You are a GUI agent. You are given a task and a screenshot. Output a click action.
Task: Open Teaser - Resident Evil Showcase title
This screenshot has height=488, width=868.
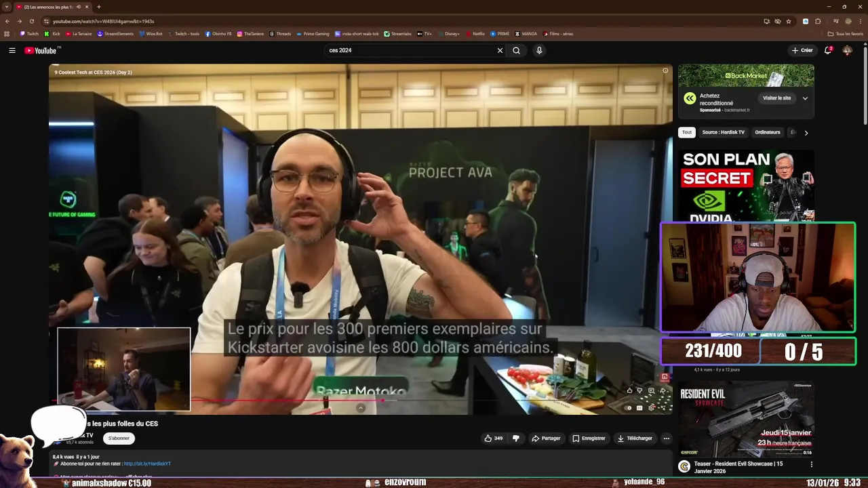click(738, 467)
